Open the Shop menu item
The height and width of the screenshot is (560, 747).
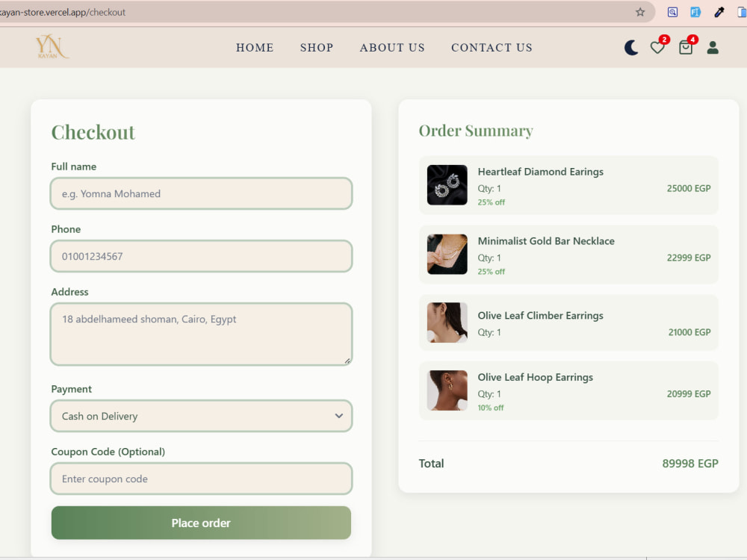pos(317,48)
